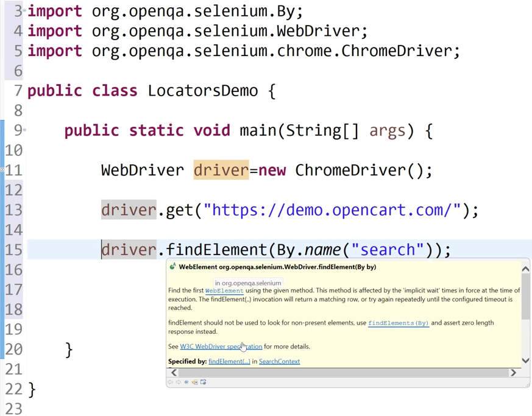Click the Forward arrow in Javadoc hover toolbar
The width and height of the screenshot is (532, 416).
(x=179, y=382)
